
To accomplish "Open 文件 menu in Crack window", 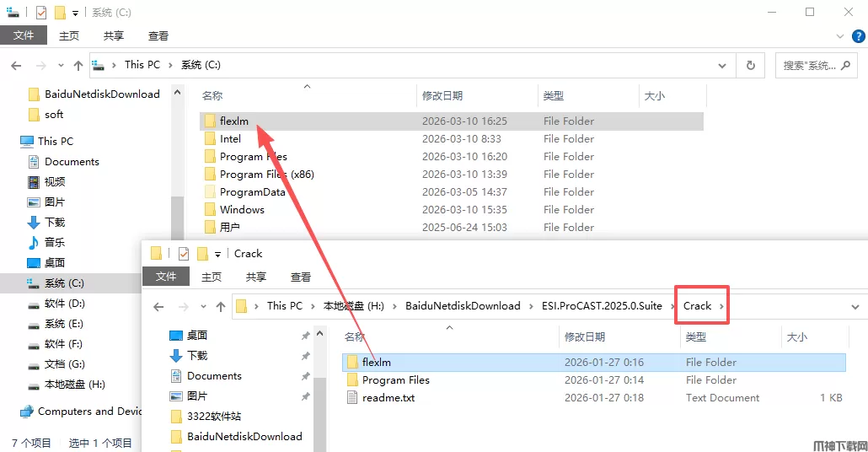I will pos(166,277).
